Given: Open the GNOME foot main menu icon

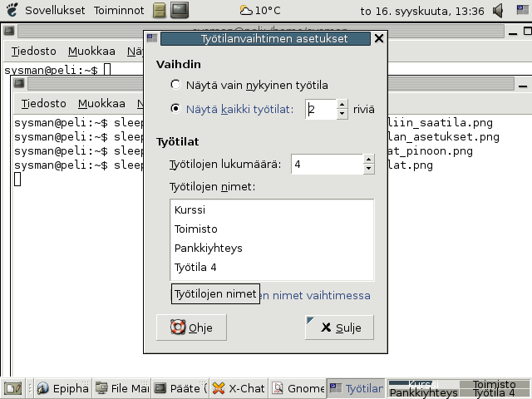Looking at the screenshot, I should 12,10.
